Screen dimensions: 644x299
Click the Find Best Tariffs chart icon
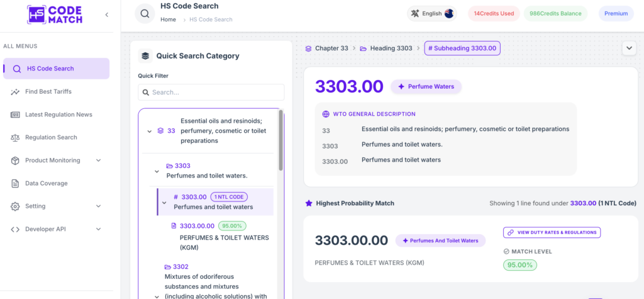coord(15,92)
